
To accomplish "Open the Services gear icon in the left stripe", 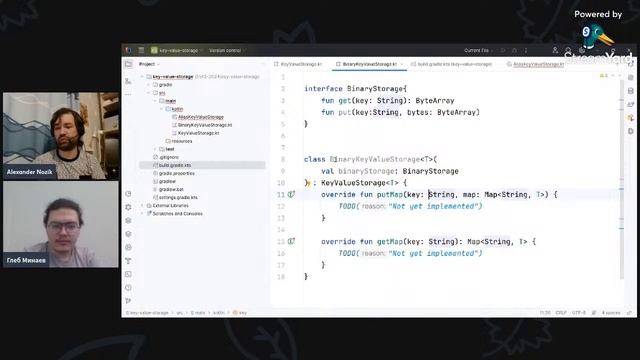I will coord(129,207).
